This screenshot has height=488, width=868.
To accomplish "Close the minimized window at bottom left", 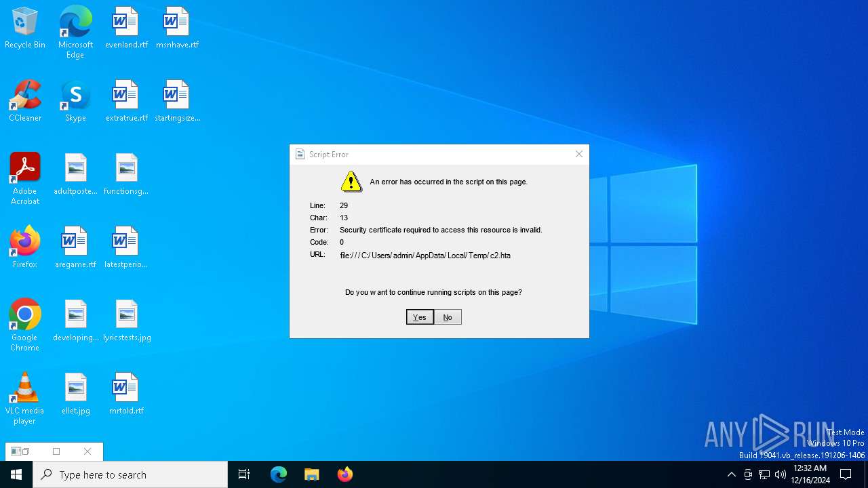I will [x=87, y=451].
